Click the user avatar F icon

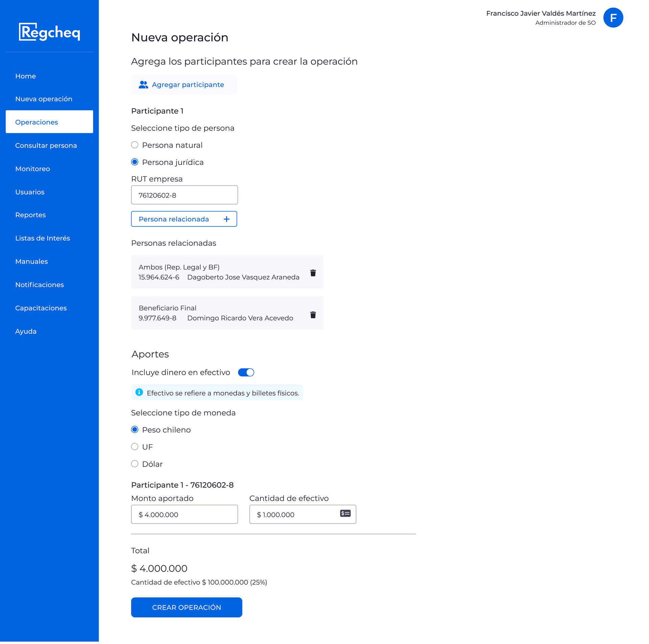coord(612,18)
